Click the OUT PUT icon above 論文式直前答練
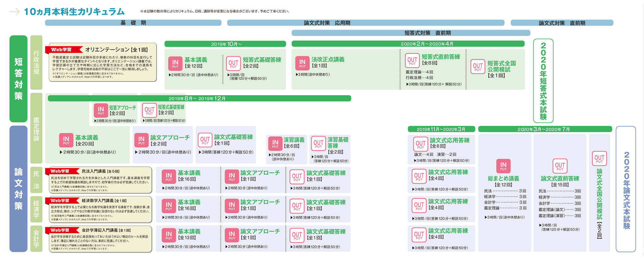This screenshot has height=258, width=644. [x=560, y=166]
